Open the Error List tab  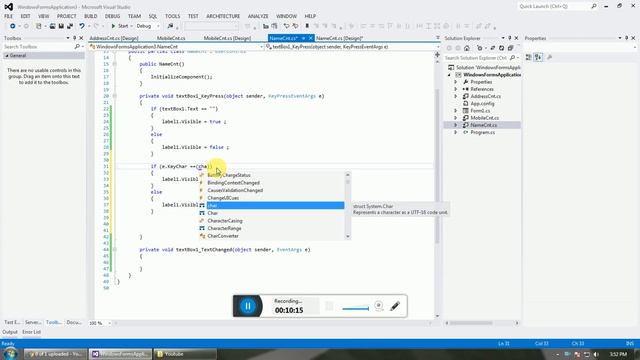point(31,332)
